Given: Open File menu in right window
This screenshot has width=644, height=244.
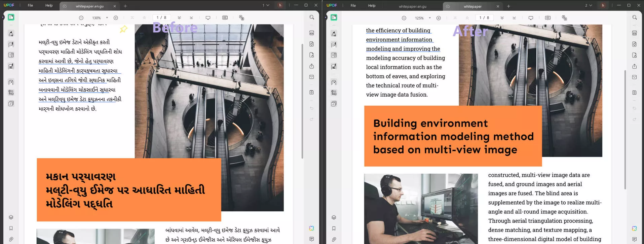Looking at the screenshot, I should point(353,5).
